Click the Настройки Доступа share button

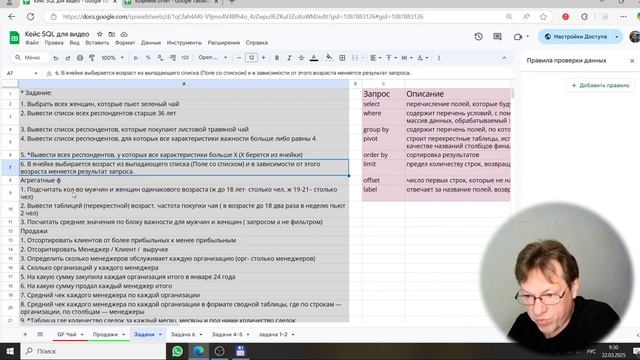pos(576,37)
